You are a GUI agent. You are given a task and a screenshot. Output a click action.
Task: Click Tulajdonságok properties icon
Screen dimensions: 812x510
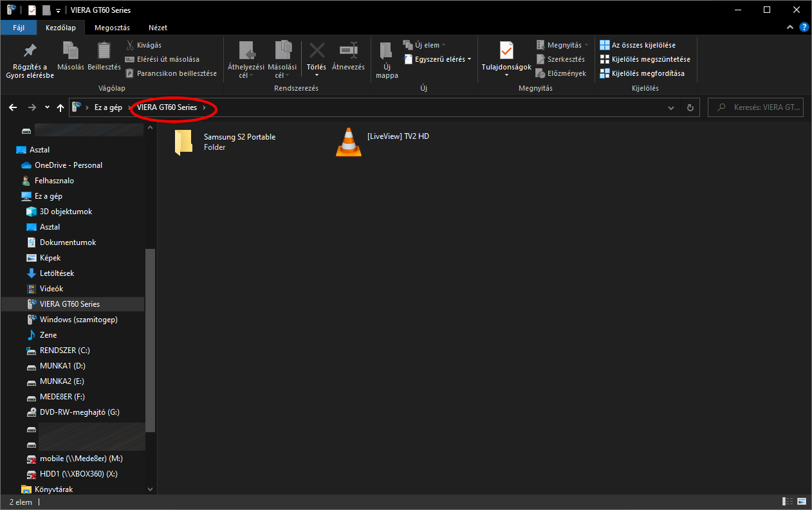tap(506, 51)
